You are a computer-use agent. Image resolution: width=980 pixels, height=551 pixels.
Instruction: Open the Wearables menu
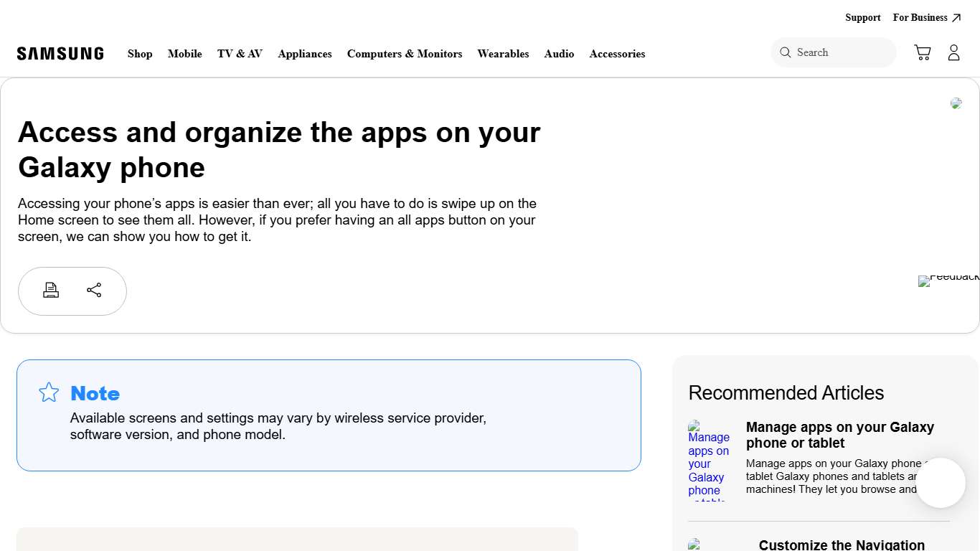(503, 54)
